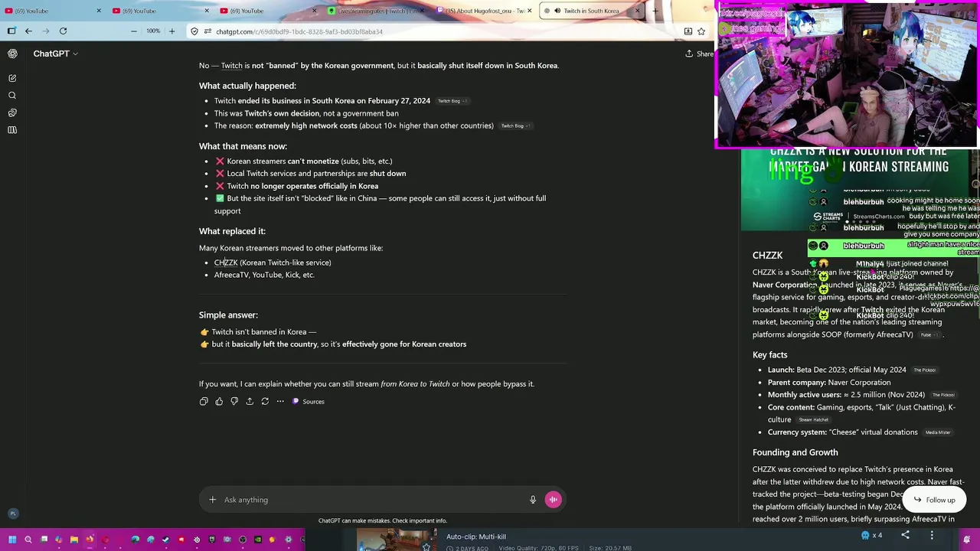Screen dimensions: 980x551
Task: Switch to the first YouTube tab
Action: (x=54, y=11)
